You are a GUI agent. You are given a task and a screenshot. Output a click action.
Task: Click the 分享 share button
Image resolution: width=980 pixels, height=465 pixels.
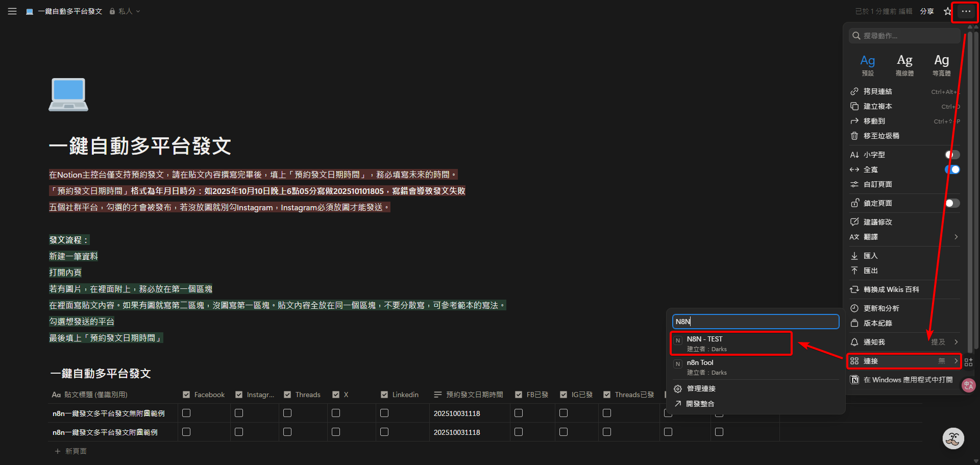tap(926, 11)
